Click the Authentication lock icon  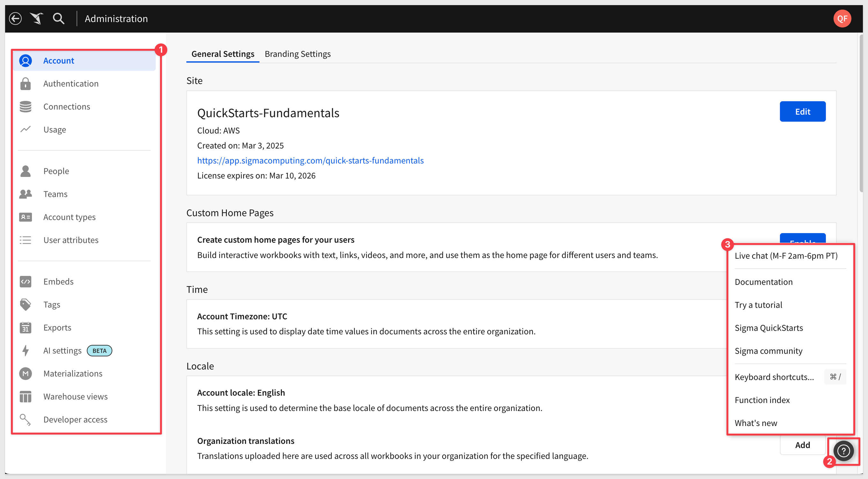coord(26,84)
